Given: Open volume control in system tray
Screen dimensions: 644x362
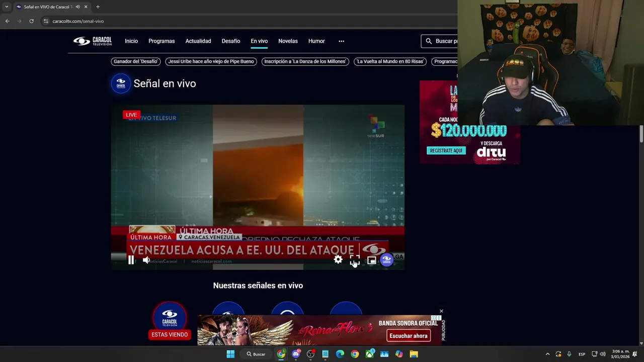Looking at the screenshot, I should tap(603, 354).
